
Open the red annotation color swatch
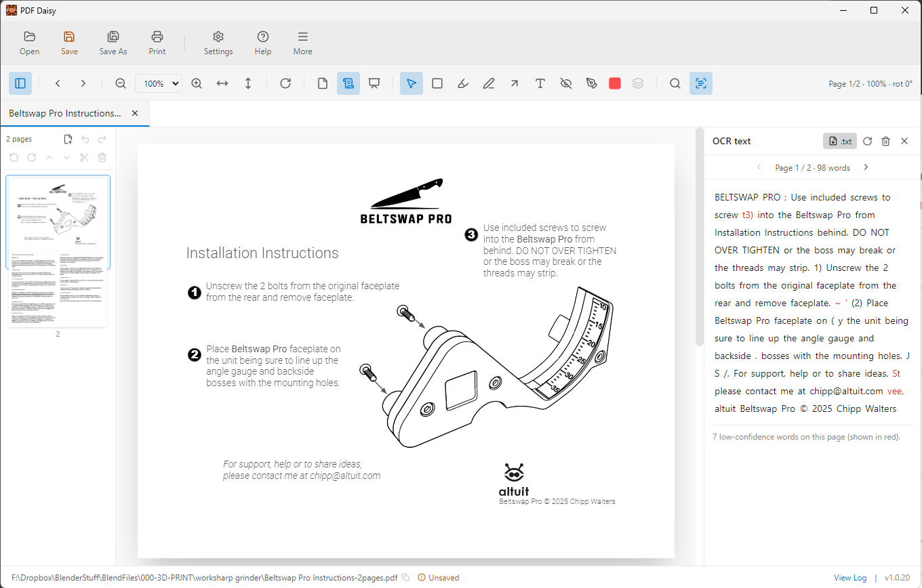615,83
